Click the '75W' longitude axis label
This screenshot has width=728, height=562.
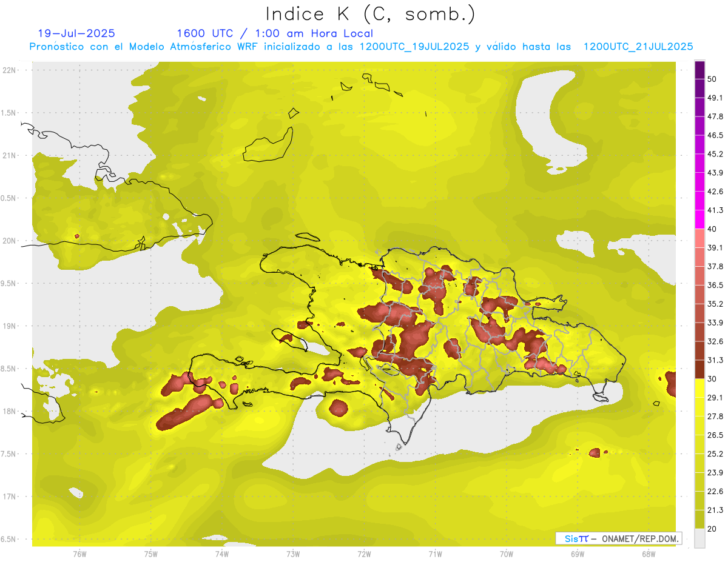tap(151, 554)
